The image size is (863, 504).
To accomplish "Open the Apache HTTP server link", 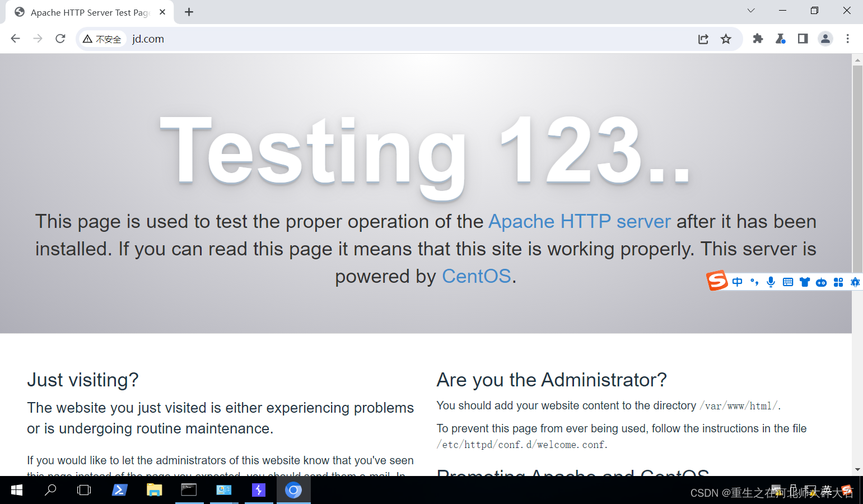I will 580,222.
